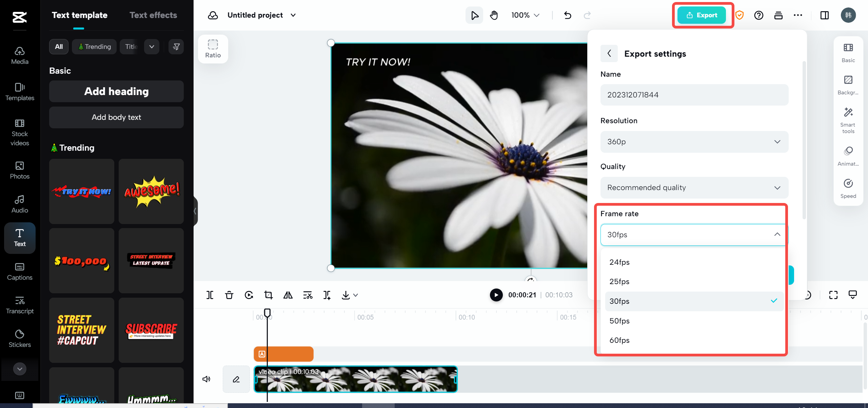
Task: Enter fullscreen preview mode
Action: (x=834, y=295)
